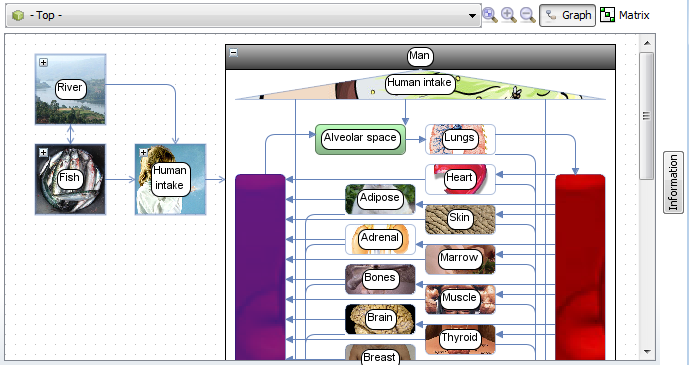Expand the Fish subsystem plus icon
This screenshot has width=689, height=365.
pos(43,152)
